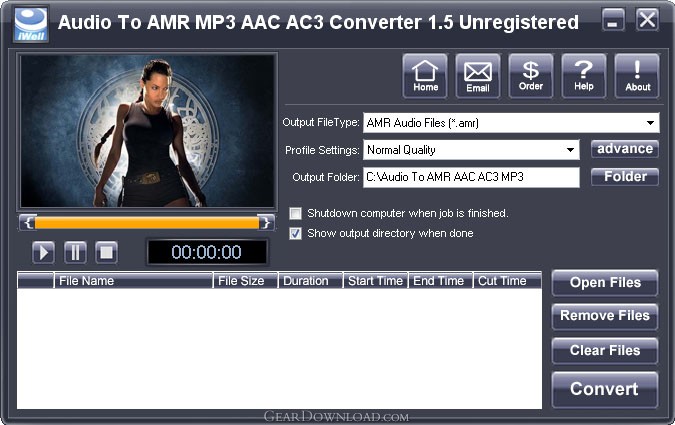Open Help with the question mark button
This screenshot has width=675, height=425.
(x=584, y=76)
